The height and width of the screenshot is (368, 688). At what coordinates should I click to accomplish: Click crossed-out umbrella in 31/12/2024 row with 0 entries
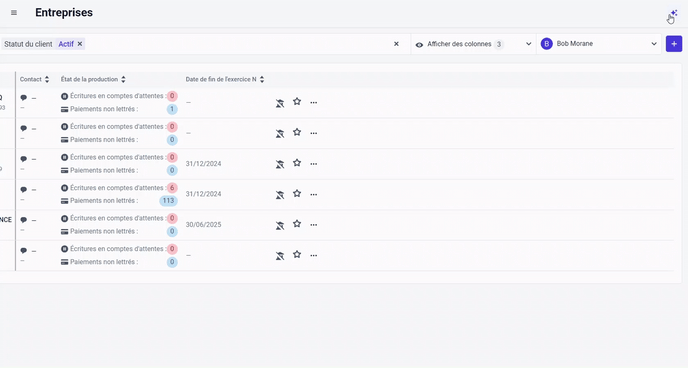click(280, 164)
